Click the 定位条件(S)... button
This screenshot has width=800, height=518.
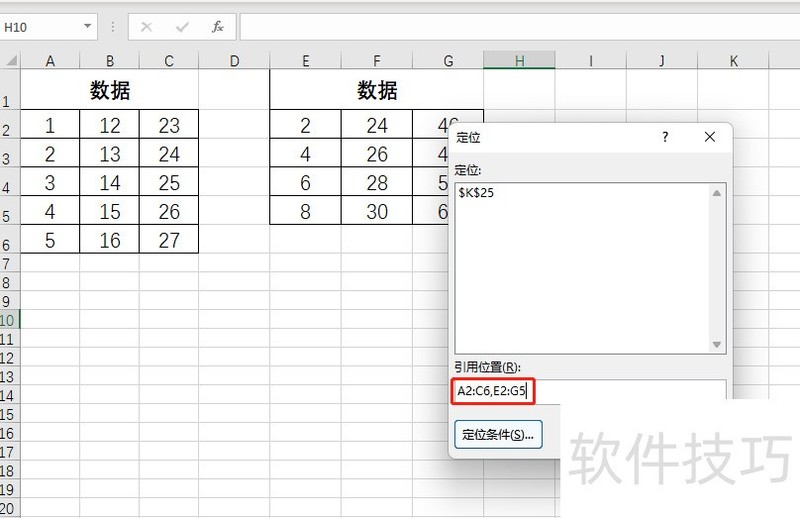point(498,434)
